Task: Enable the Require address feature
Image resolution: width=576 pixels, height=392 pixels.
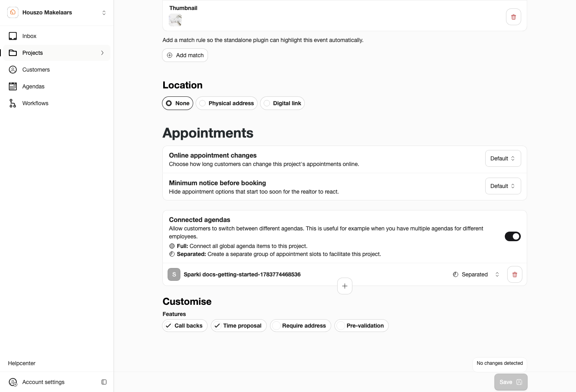Action: (301, 326)
